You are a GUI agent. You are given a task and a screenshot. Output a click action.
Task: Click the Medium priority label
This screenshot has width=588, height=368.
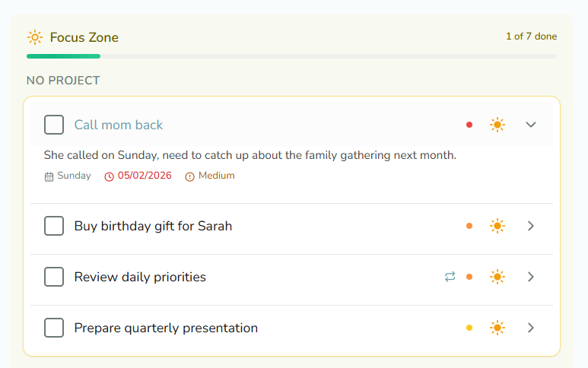pyautogui.click(x=216, y=176)
